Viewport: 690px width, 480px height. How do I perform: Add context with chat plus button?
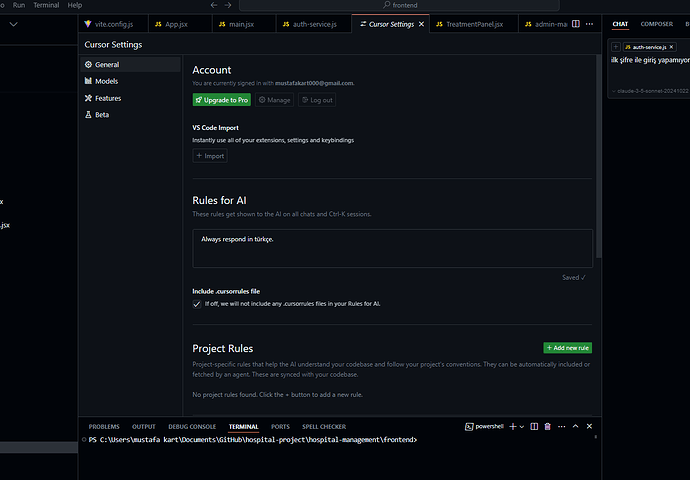coord(616,47)
